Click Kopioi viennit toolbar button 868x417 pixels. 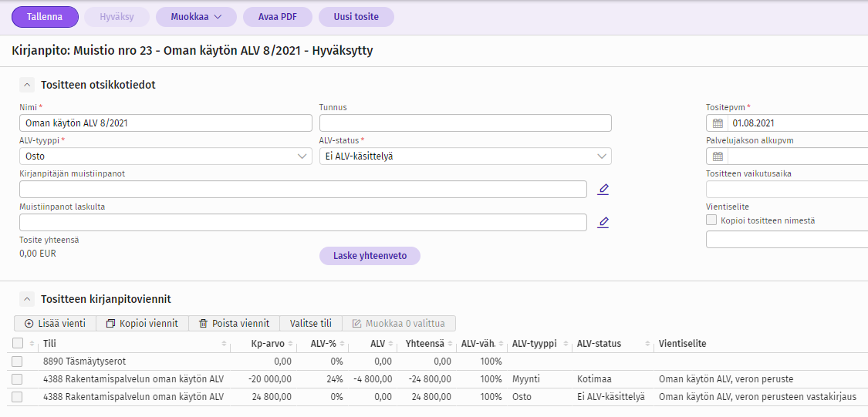pos(142,324)
